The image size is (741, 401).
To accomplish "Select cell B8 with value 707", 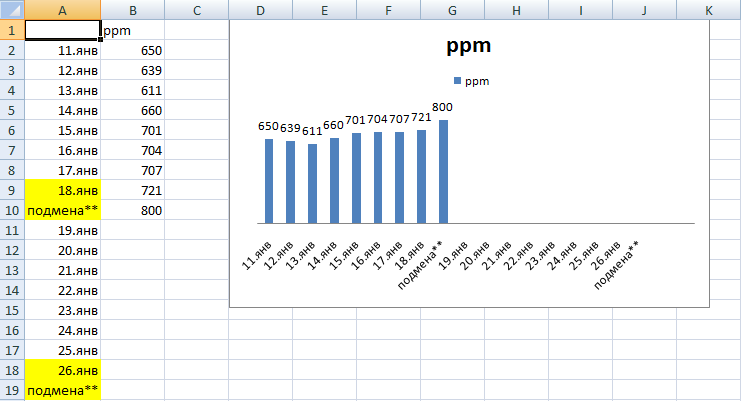I will (133, 170).
